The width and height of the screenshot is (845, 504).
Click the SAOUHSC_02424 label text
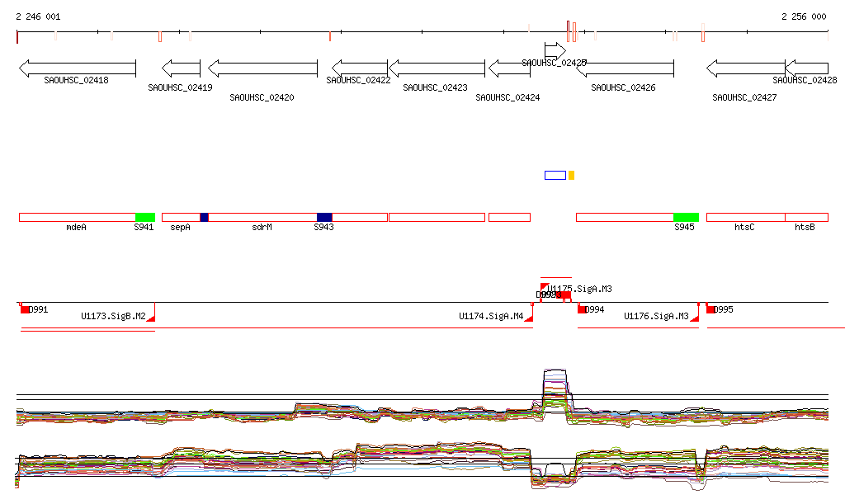pyautogui.click(x=507, y=97)
